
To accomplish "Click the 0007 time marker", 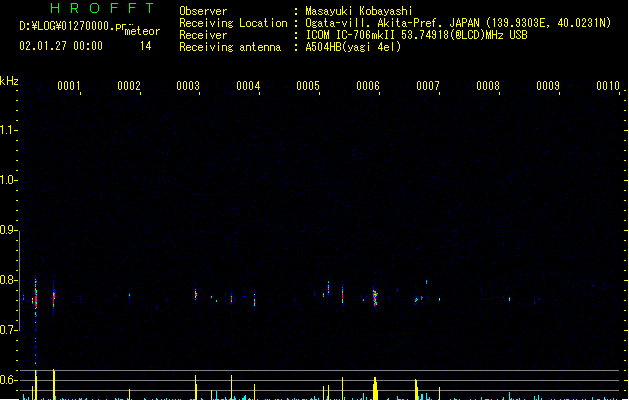I will 428,86.
